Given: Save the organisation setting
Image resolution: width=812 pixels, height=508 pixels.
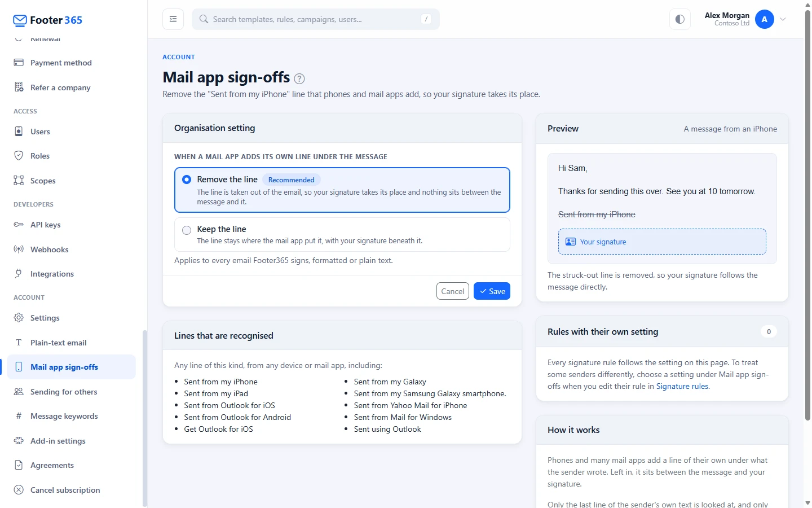Looking at the screenshot, I should [x=492, y=291].
